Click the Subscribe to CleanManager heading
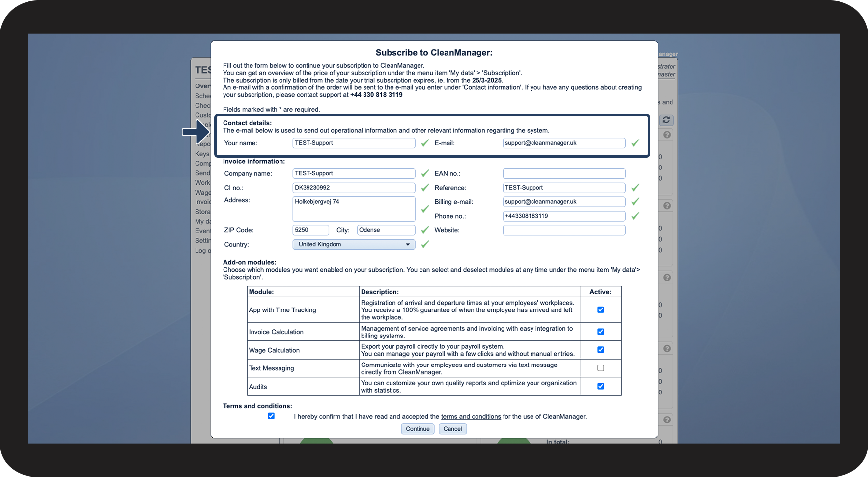The width and height of the screenshot is (868, 477). coord(434,53)
